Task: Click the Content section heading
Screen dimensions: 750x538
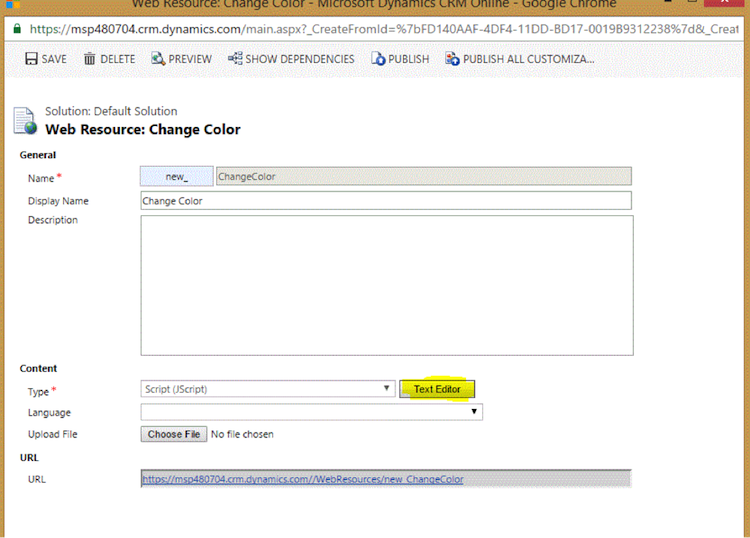Action: pyautogui.click(x=38, y=368)
